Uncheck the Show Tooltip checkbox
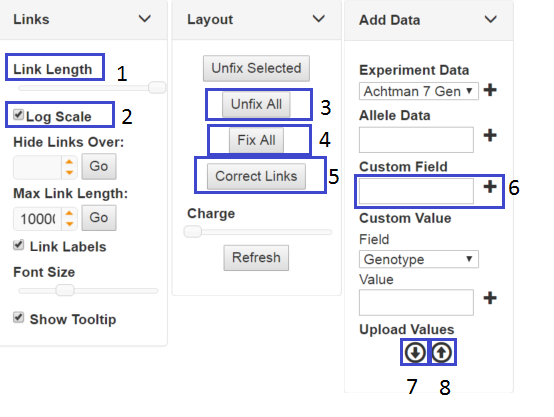This screenshot has width=554, height=417. [18, 317]
